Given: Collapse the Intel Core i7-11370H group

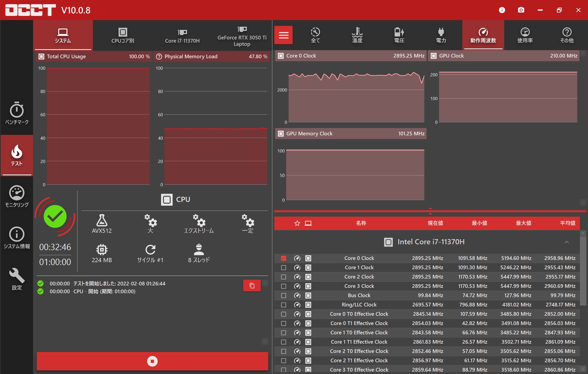Looking at the screenshot, I should (x=566, y=242).
